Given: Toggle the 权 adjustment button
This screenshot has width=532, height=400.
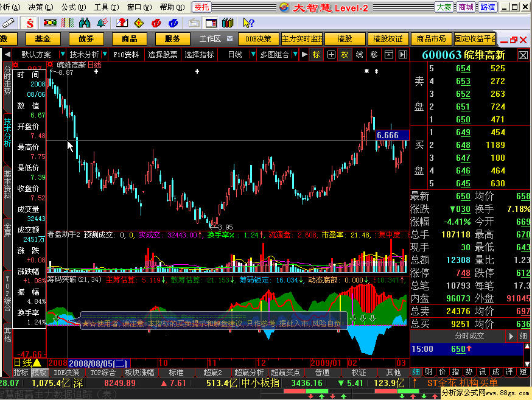Looking at the screenshot, I should coord(345,55).
